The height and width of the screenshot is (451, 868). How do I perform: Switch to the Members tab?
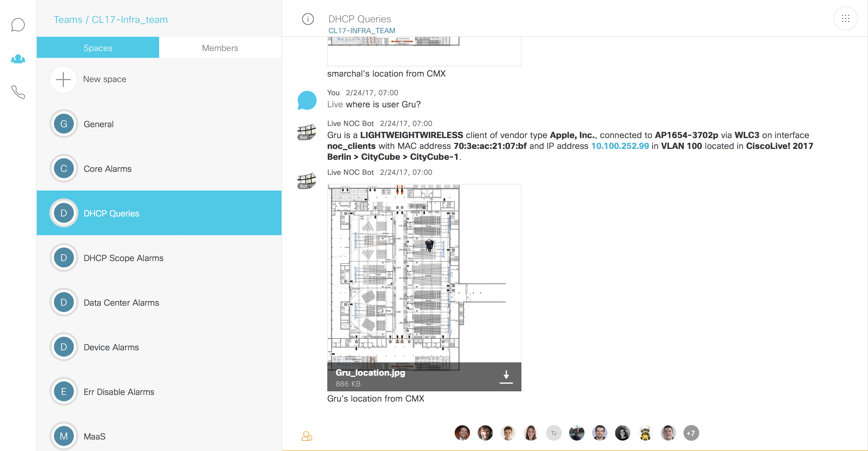tap(220, 48)
